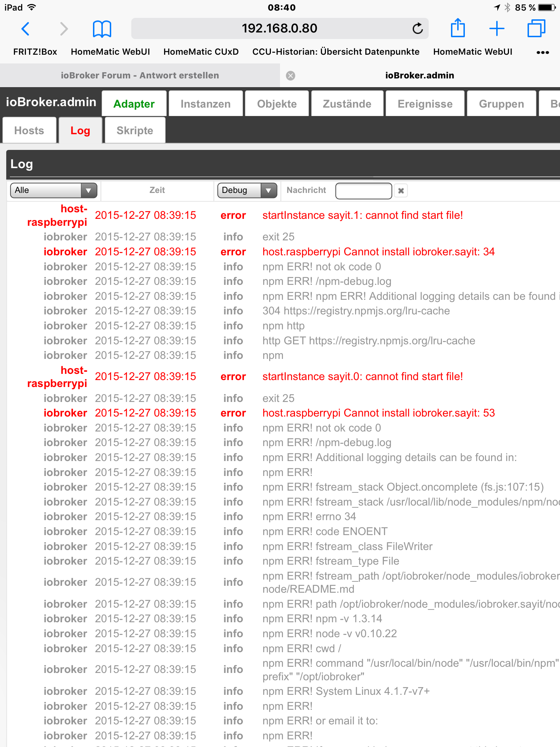Open the FRITZ!Box bookmark
The width and height of the screenshot is (560, 747).
[x=35, y=52]
